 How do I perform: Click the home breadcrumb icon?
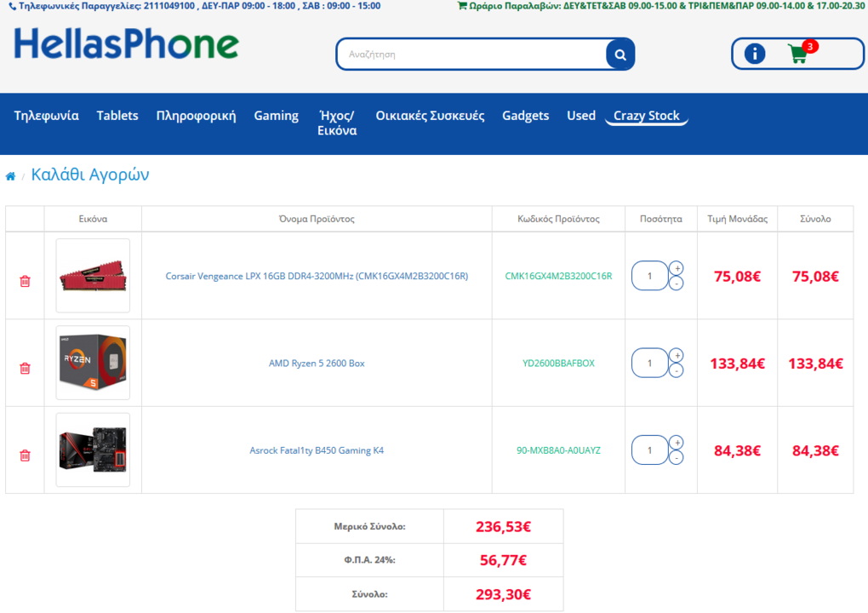10,176
